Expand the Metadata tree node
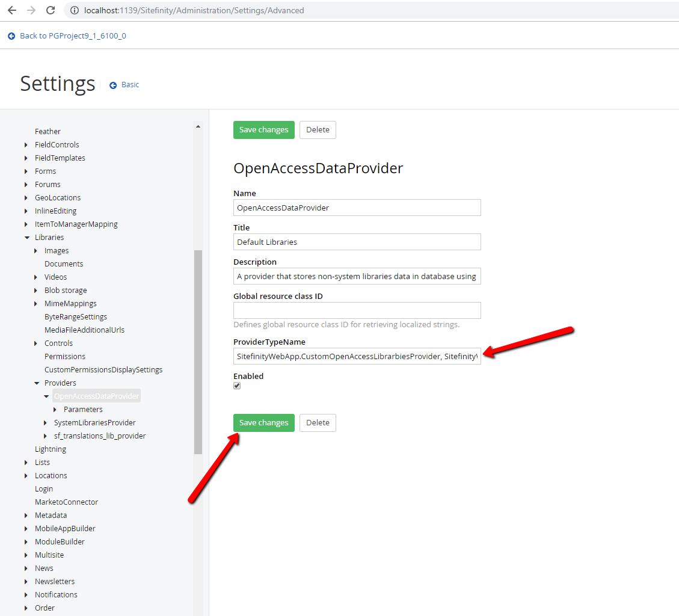 (26, 516)
